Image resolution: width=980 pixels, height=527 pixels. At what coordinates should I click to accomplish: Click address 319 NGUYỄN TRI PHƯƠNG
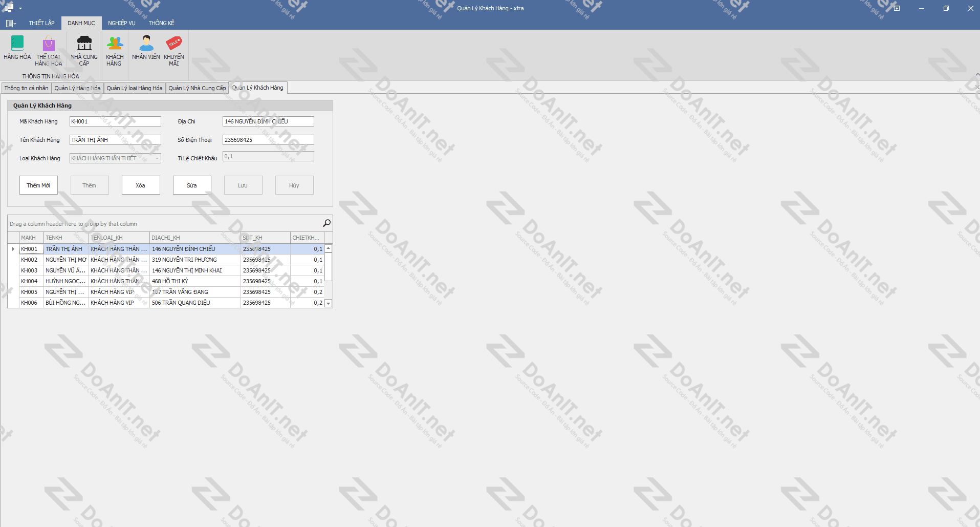coord(195,260)
